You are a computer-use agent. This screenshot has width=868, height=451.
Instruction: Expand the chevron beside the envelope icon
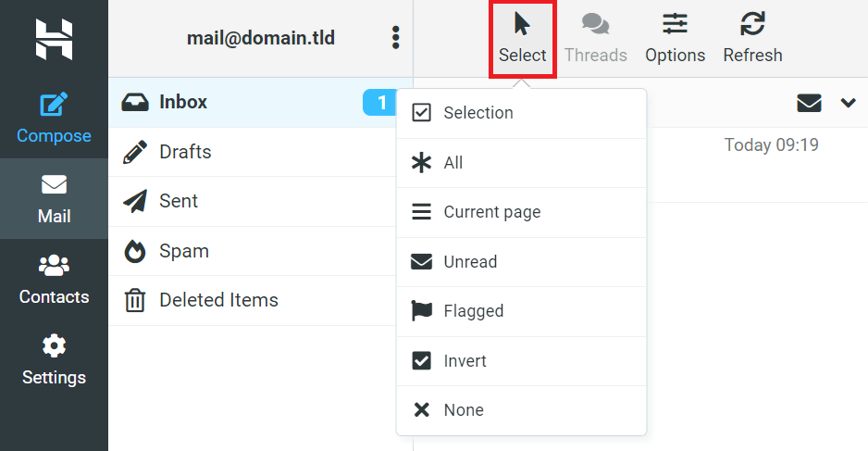pos(849,103)
